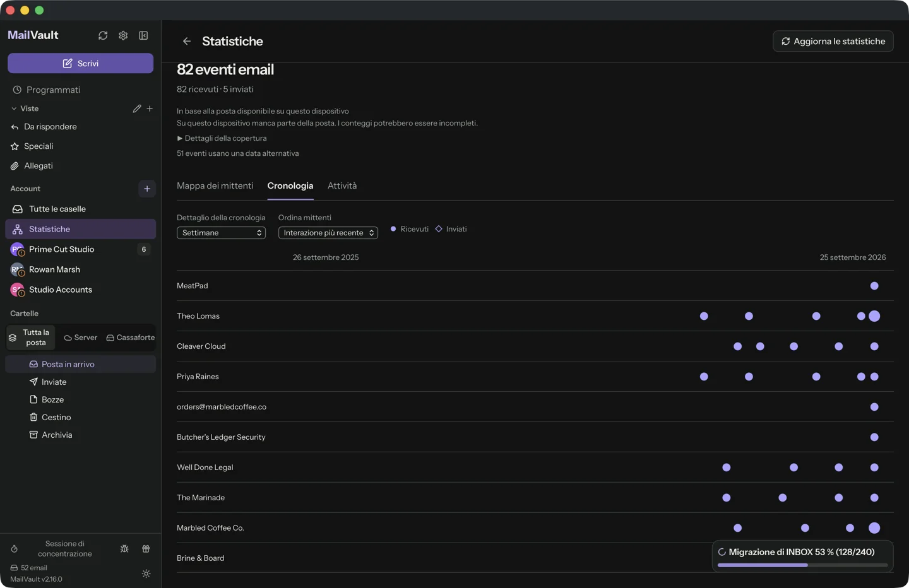
Task: Click the INBOX migration progress bar
Action: point(802,565)
